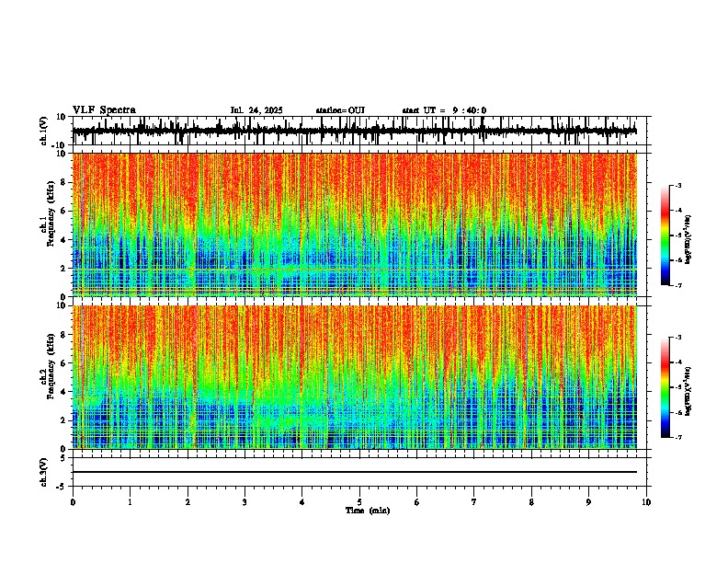
Task: Click the ch.3 flat signal line
Action: click(x=354, y=472)
